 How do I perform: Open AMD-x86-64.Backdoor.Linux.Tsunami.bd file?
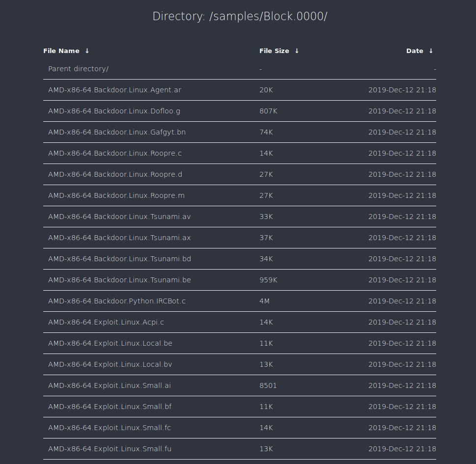click(x=119, y=259)
